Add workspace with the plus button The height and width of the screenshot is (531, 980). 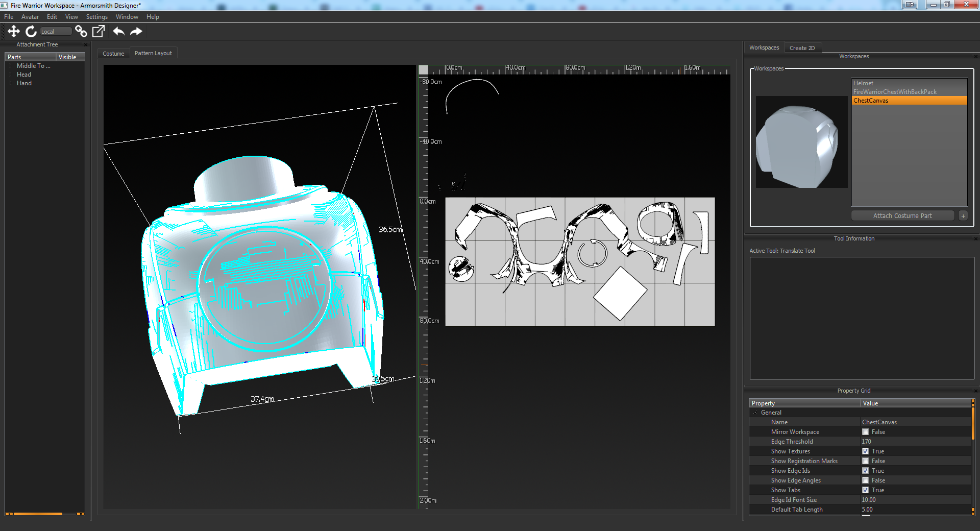click(x=963, y=216)
